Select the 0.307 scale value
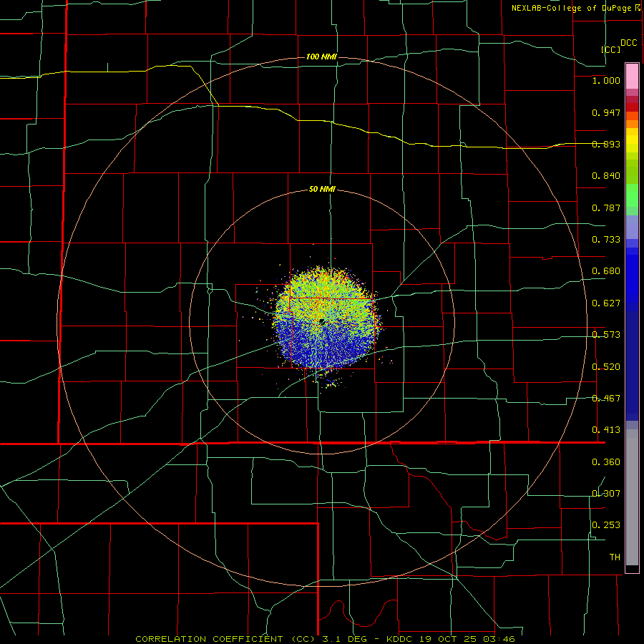This screenshot has height=644, width=644. pos(606,493)
